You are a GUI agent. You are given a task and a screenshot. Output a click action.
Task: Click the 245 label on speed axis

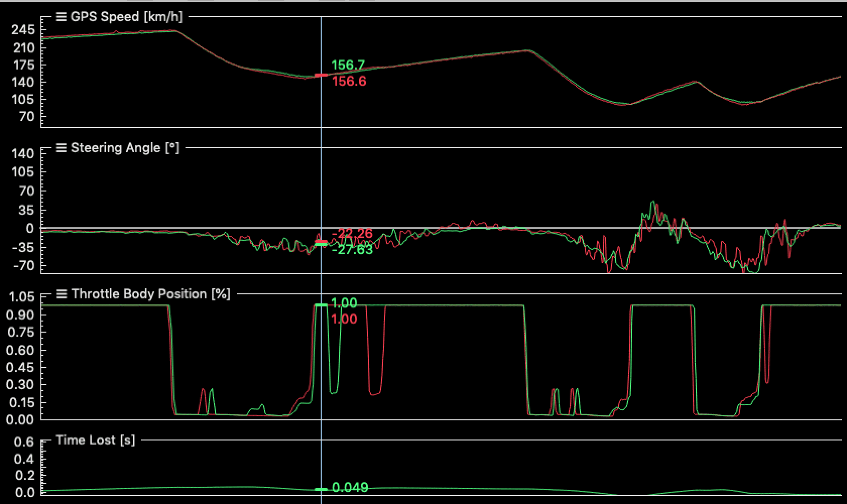(x=23, y=30)
